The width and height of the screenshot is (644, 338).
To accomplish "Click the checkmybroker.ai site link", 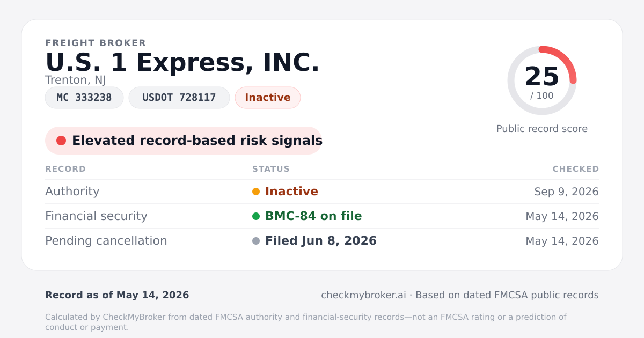I will 363,295.
